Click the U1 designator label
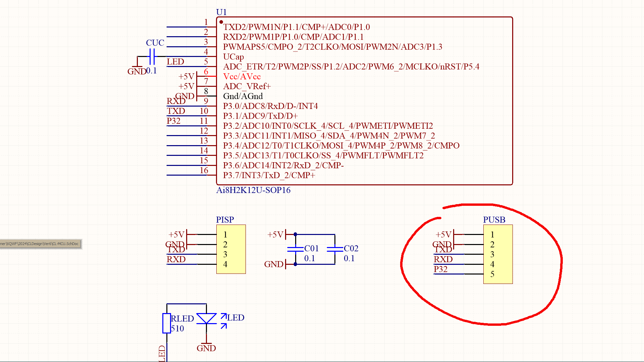Image resolution: width=644 pixels, height=362 pixels. click(x=221, y=12)
